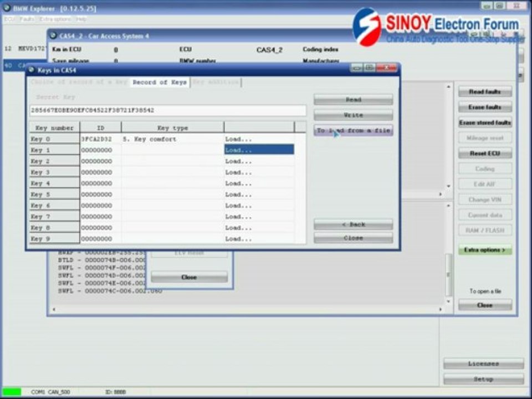Click Setup button in main window
532x399 pixels.
pyautogui.click(x=483, y=379)
